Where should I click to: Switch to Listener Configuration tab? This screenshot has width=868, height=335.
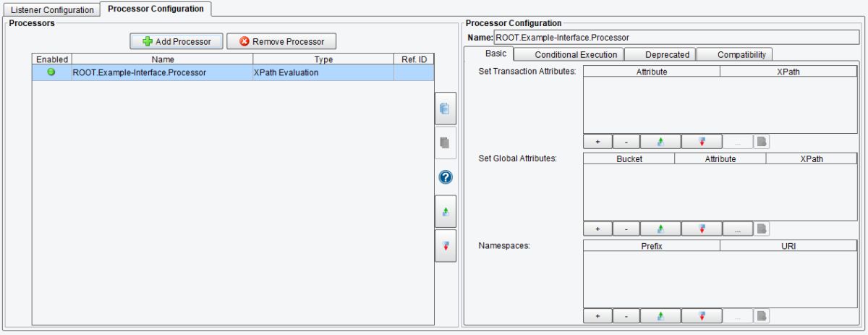[x=52, y=10]
